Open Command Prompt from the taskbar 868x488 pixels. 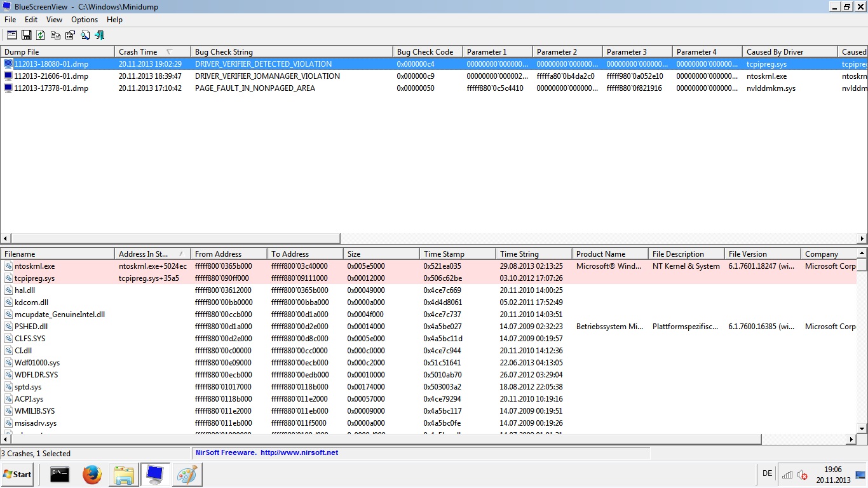pyautogui.click(x=60, y=475)
